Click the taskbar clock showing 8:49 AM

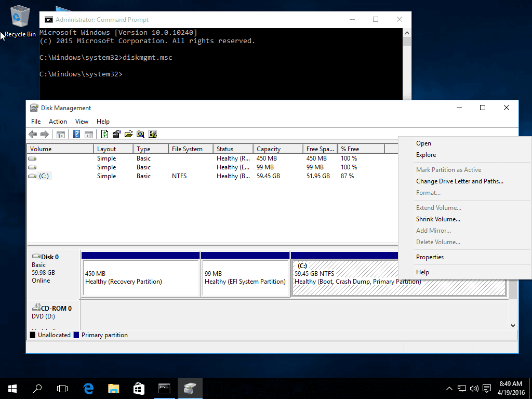tap(511, 389)
